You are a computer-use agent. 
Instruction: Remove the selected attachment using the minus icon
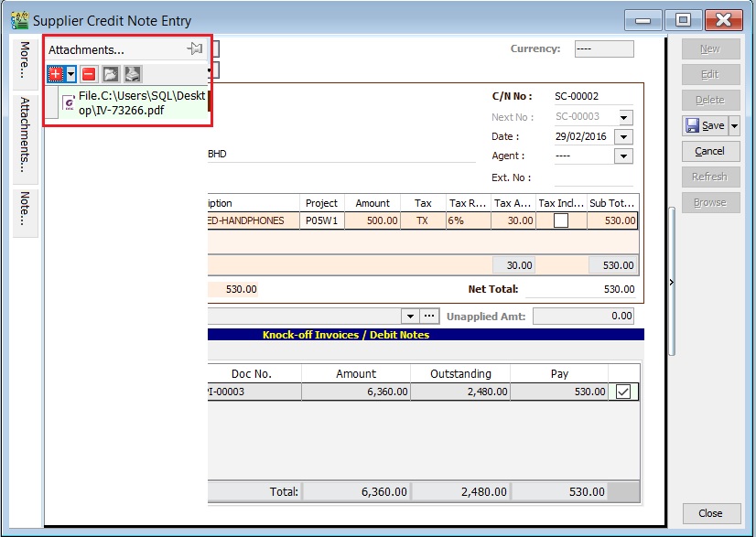90,73
